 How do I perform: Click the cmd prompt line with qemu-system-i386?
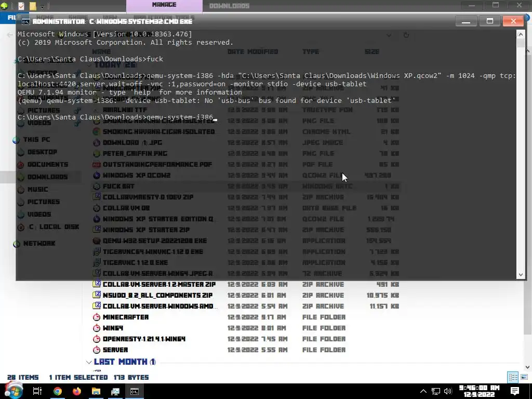click(x=117, y=117)
